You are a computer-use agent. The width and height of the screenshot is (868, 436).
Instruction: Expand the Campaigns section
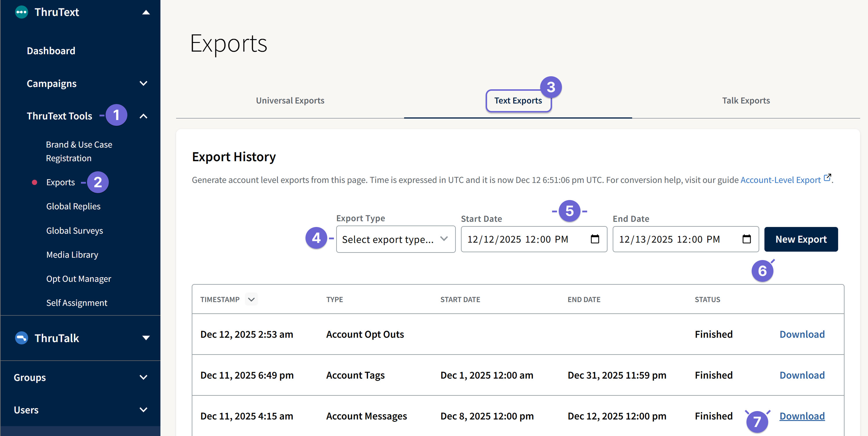pos(143,83)
